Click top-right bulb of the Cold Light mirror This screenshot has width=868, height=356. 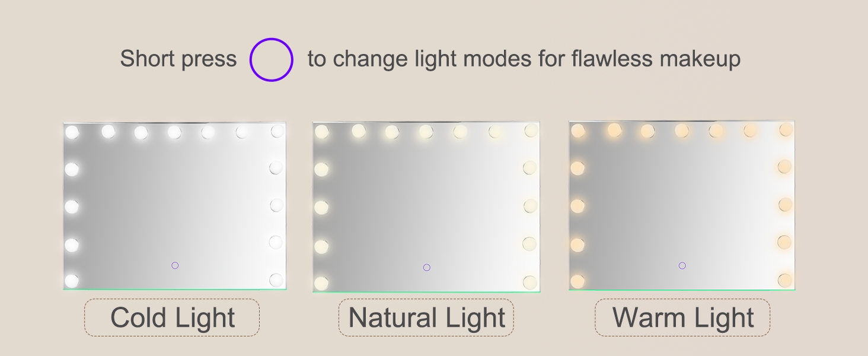[x=277, y=131]
